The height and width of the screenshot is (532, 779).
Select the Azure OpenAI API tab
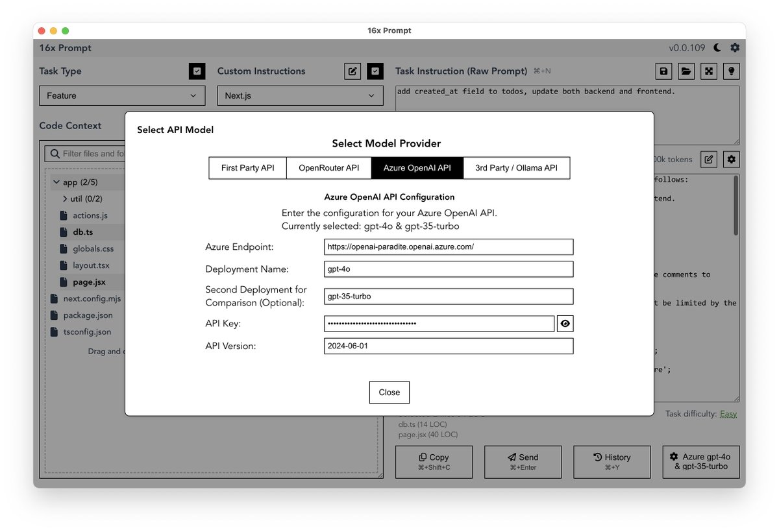pyautogui.click(x=417, y=167)
